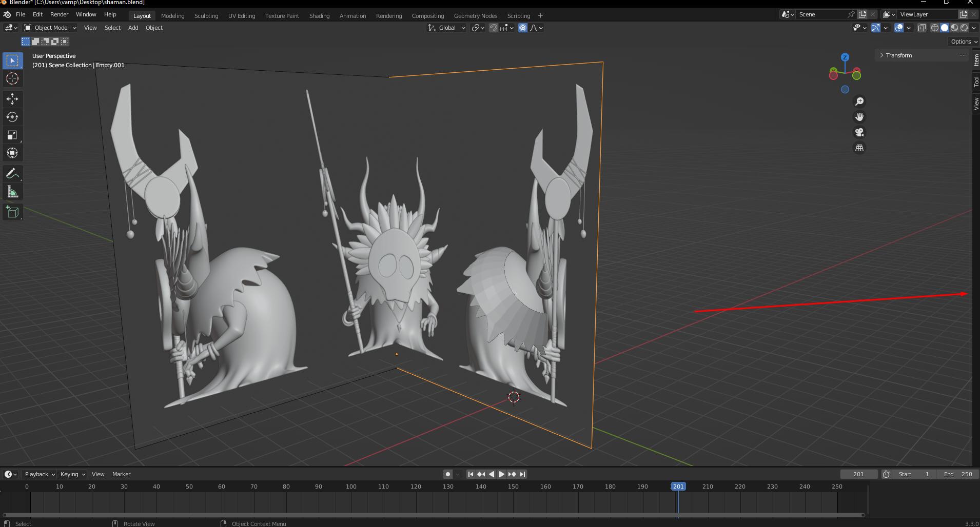Click the End frame field showing 250
The height and width of the screenshot is (527, 980).
[957, 474]
